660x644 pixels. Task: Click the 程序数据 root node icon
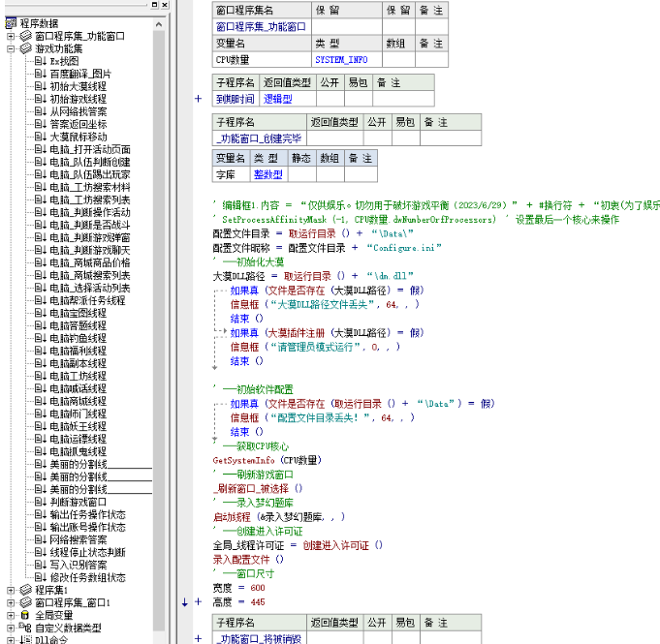(10, 23)
